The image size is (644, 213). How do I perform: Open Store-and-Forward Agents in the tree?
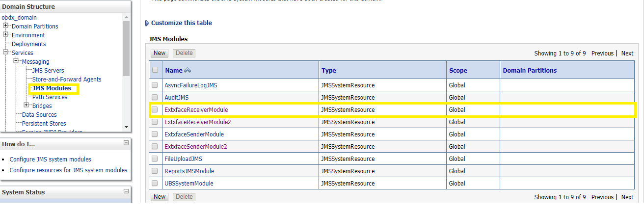[x=67, y=80]
